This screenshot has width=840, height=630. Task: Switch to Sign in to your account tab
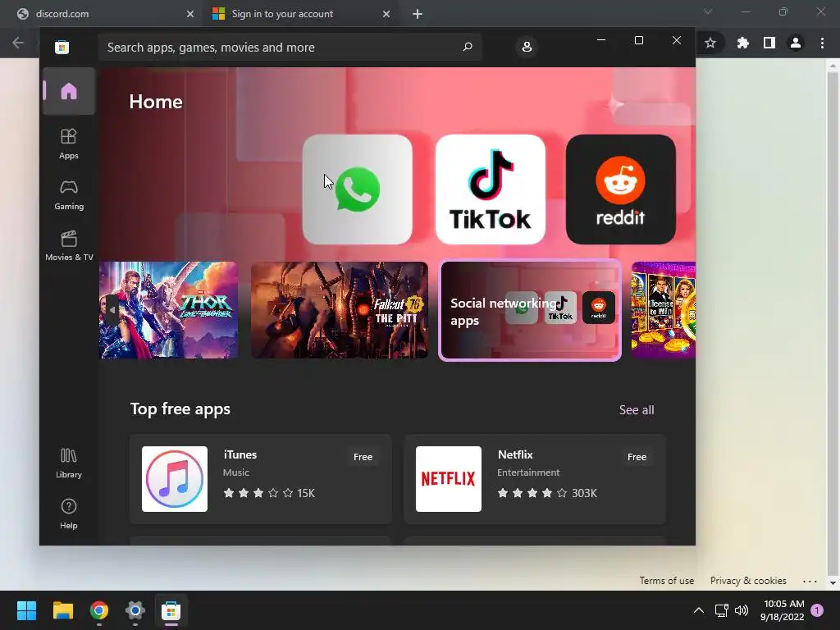[300, 14]
